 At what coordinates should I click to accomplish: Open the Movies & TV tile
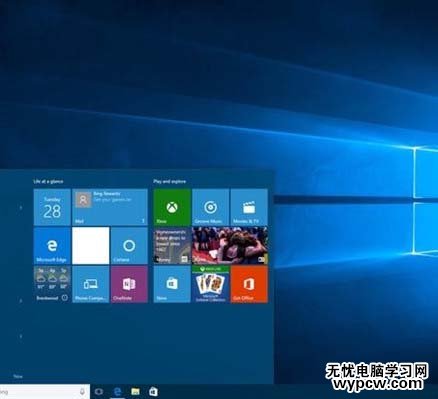click(x=249, y=207)
